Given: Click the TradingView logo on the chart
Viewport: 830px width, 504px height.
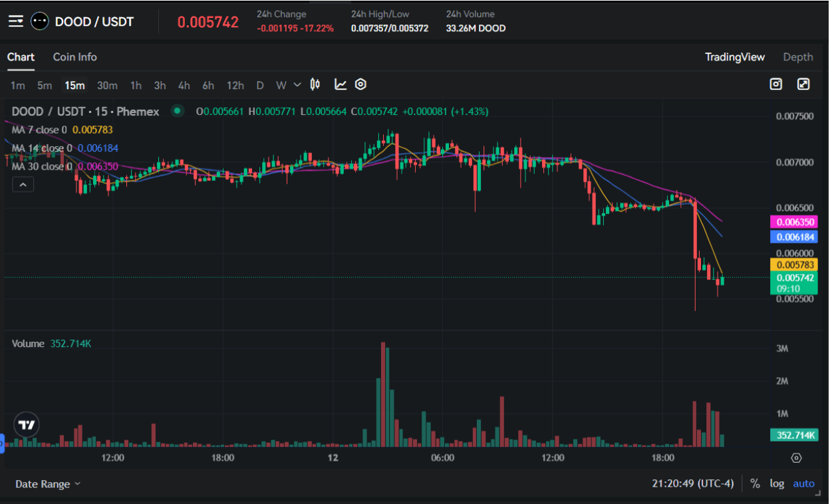Looking at the screenshot, I should [x=27, y=424].
